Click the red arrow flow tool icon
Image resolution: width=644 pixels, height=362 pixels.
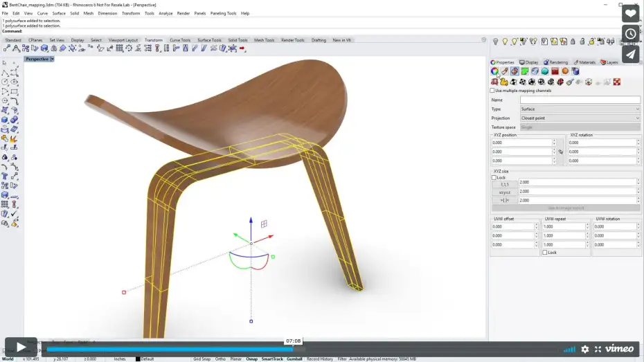pos(242,48)
